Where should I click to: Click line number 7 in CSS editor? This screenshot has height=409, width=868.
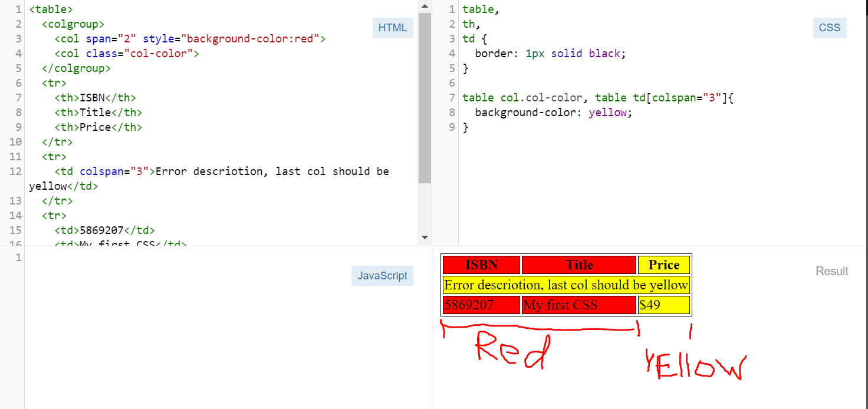coord(452,97)
